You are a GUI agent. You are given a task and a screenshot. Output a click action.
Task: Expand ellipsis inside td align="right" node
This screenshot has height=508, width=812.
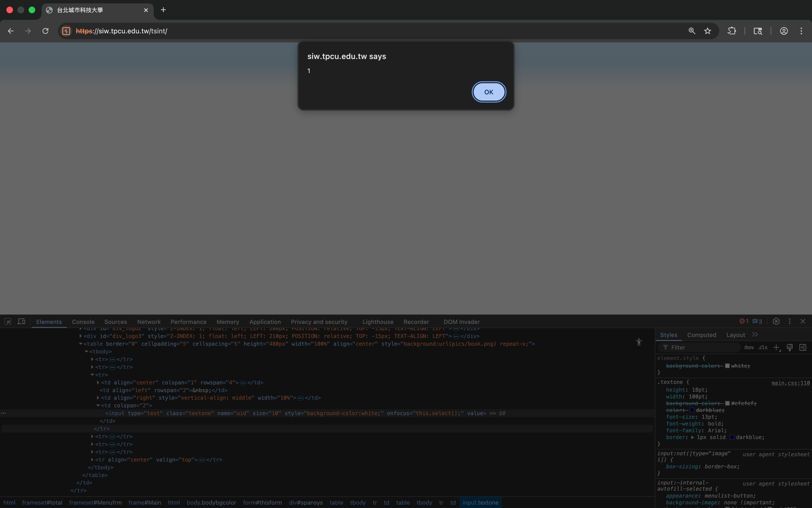(x=301, y=398)
